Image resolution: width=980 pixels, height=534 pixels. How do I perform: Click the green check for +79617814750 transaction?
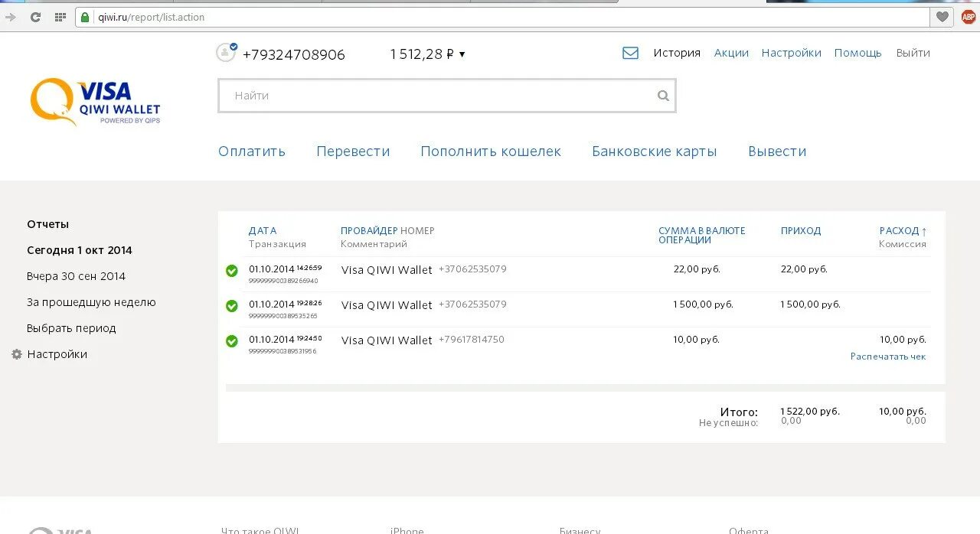pyautogui.click(x=232, y=341)
